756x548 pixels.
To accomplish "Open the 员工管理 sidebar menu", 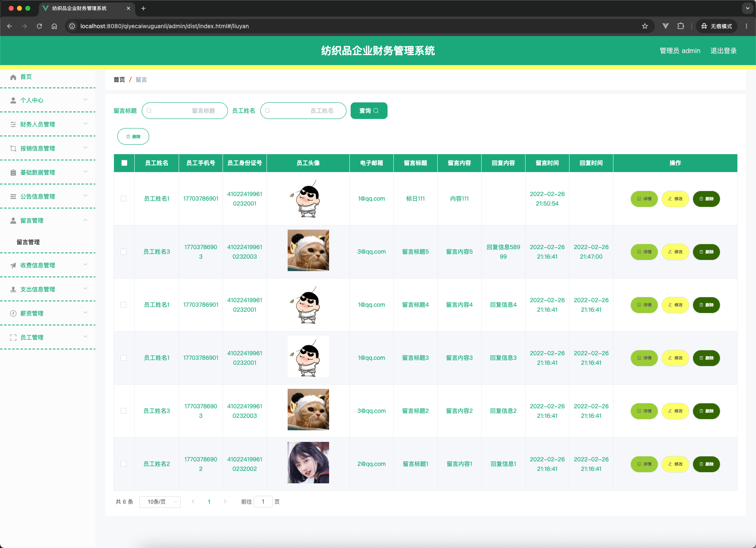I will tap(48, 337).
